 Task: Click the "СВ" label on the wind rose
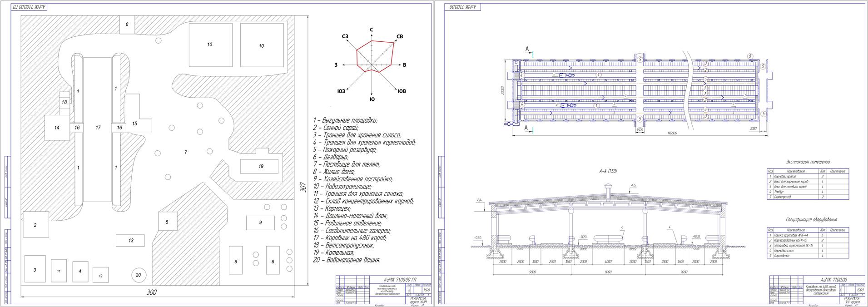click(400, 36)
